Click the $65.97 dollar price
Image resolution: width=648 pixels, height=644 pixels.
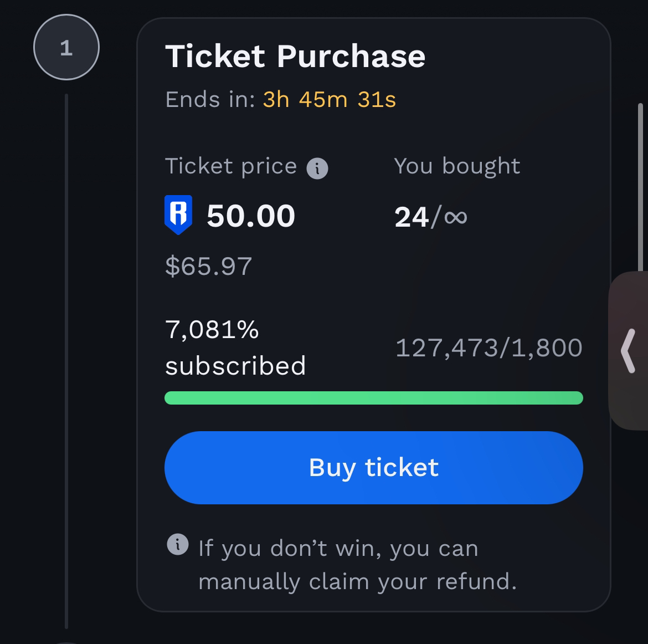208,266
